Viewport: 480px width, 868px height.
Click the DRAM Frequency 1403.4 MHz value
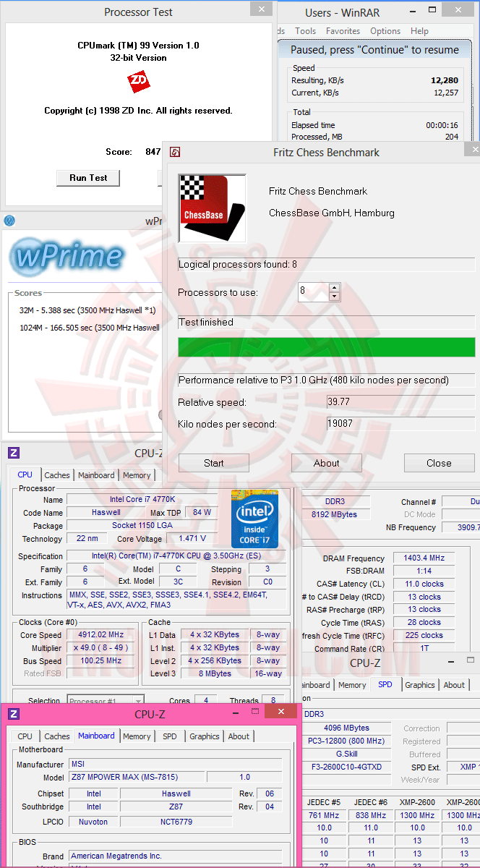click(x=424, y=558)
